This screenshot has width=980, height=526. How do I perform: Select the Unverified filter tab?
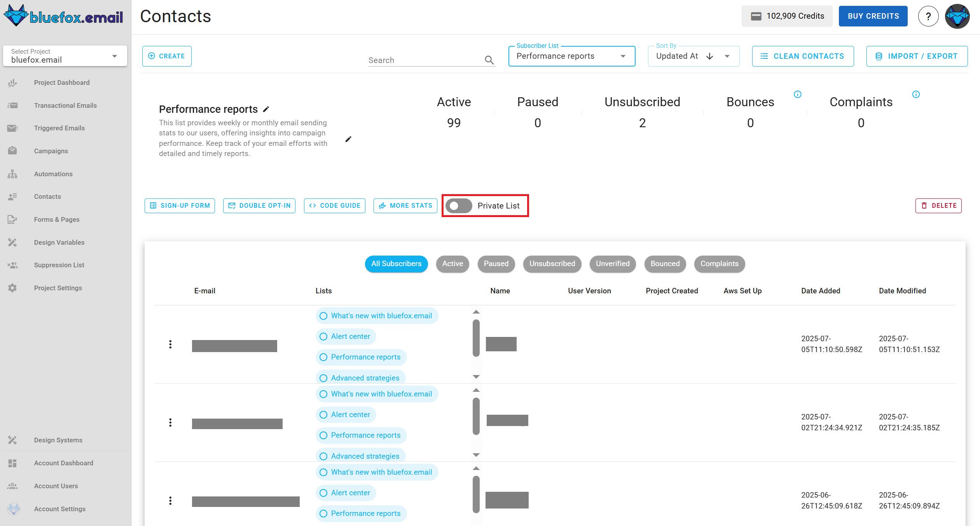613,264
